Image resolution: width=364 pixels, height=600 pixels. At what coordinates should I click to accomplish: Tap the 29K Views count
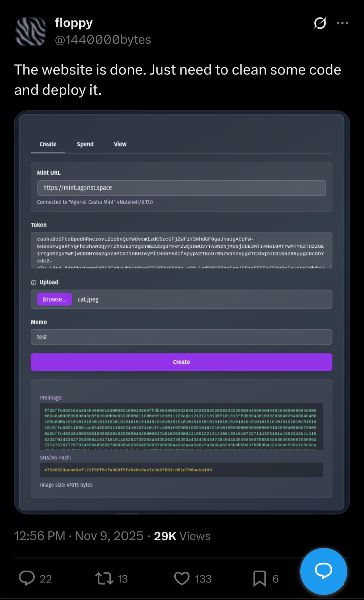(x=182, y=536)
